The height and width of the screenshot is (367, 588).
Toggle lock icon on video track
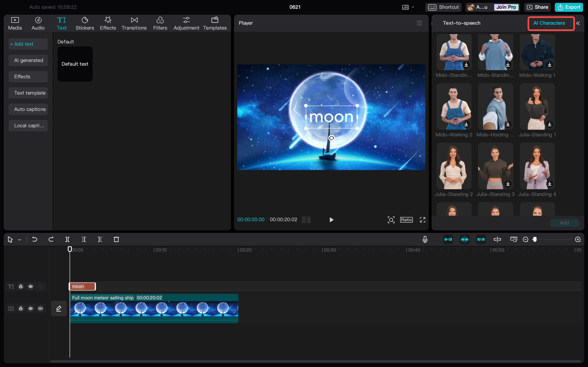coord(21,308)
